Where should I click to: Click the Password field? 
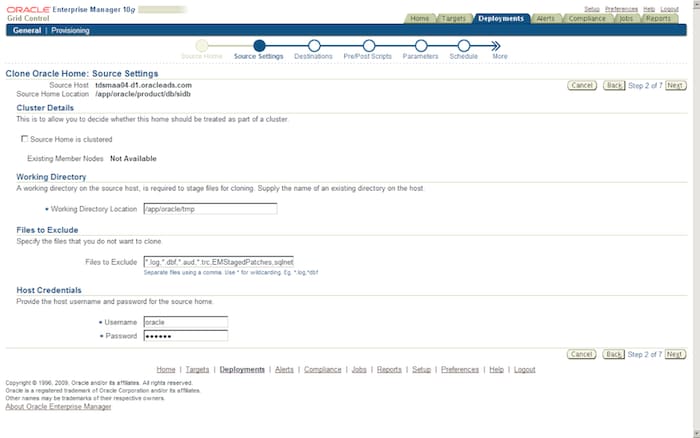pyautogui.click(x=186, y=336)
